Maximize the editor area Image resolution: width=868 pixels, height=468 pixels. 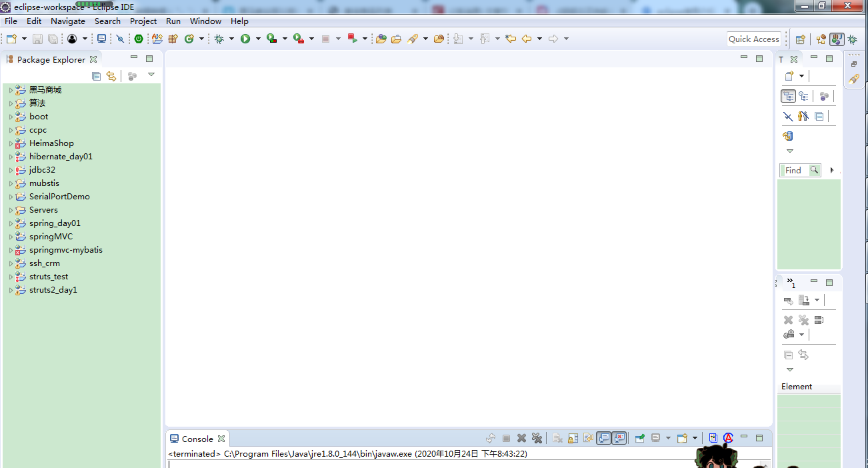759,58
